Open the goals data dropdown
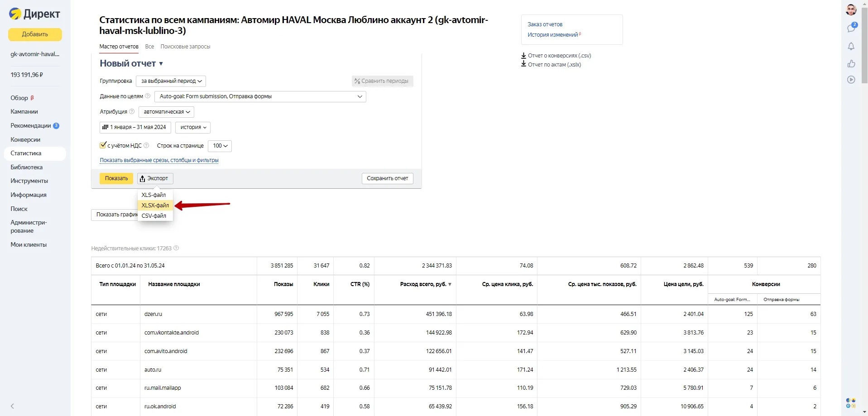The image size is (868, 416). (x=260, y=96)
